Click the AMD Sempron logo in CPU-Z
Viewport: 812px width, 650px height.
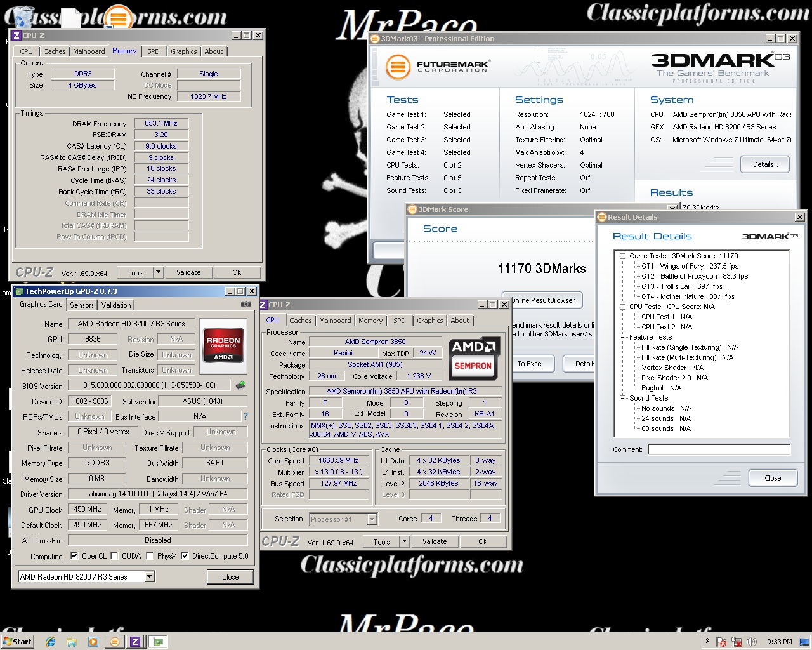click(x=473, y=357)
